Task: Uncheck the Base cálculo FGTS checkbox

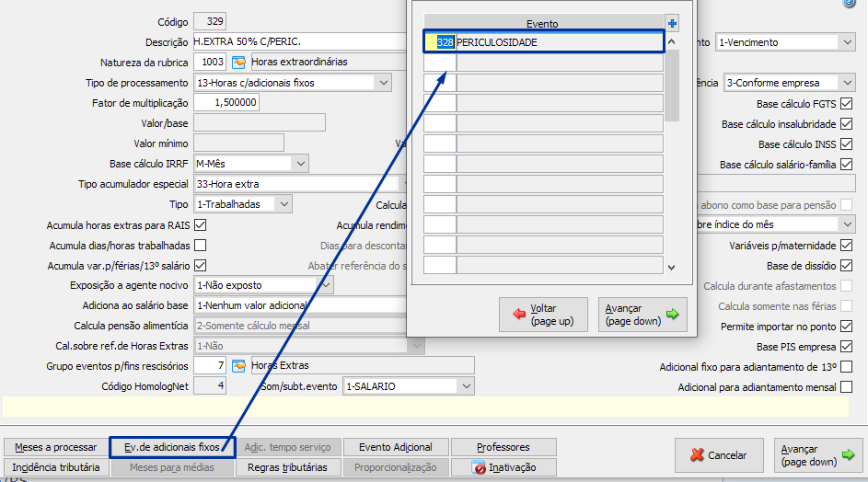Action: 847,104
